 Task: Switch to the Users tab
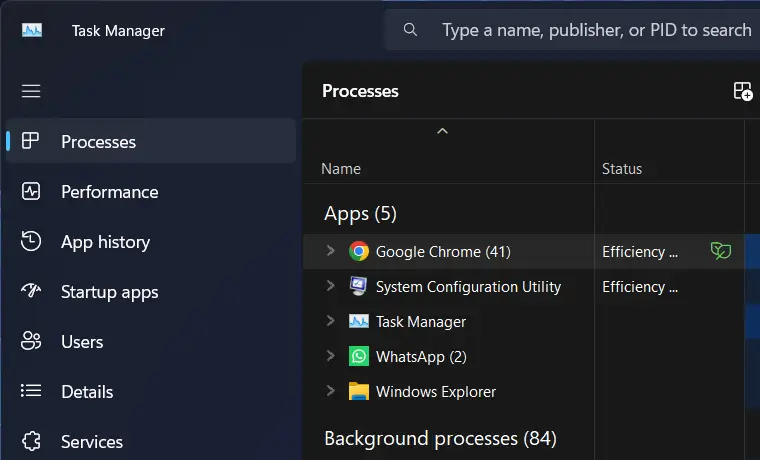(151, 341)
